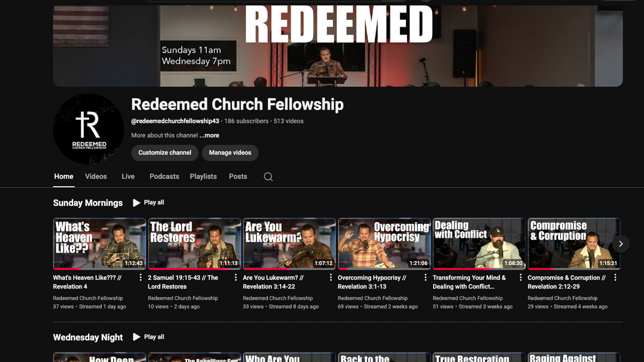Open options menu for The Lord Restores video

(235, 278)
